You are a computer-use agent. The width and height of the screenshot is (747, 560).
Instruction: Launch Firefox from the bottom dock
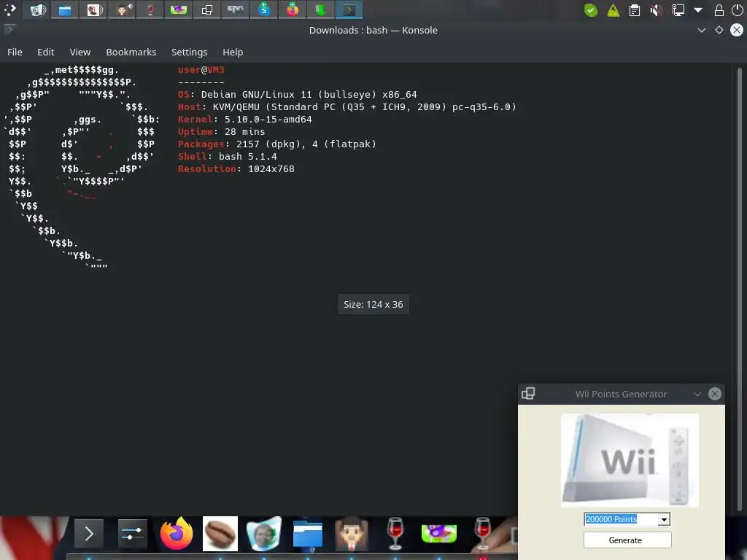tap(177, 533)
